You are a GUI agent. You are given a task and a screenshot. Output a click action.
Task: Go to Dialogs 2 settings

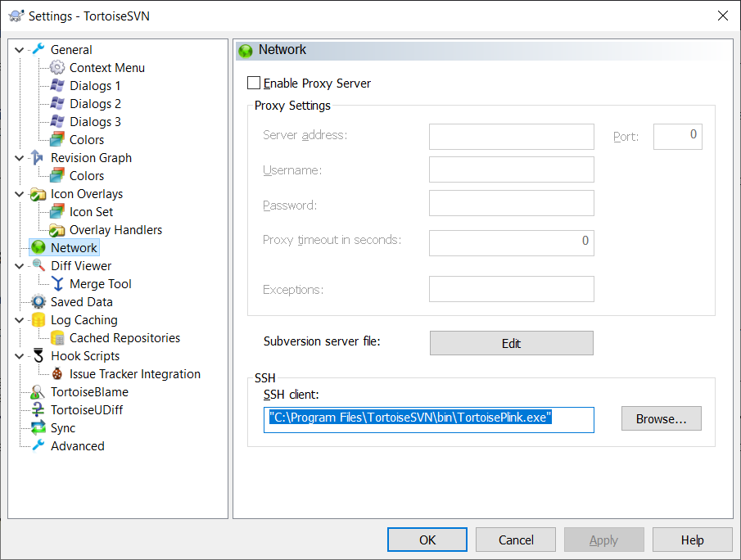pos(95,103)
